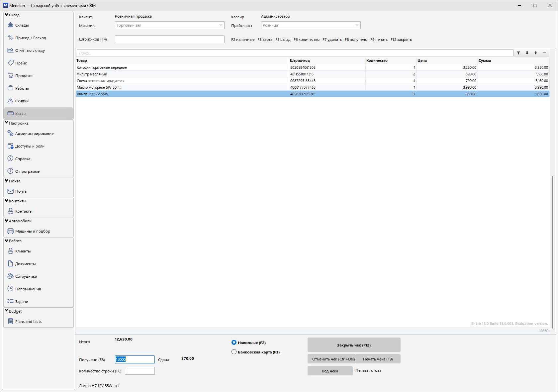Select the Колодки тормозные передние row
This screenshot has height=392, width=558.
(313, 67)
